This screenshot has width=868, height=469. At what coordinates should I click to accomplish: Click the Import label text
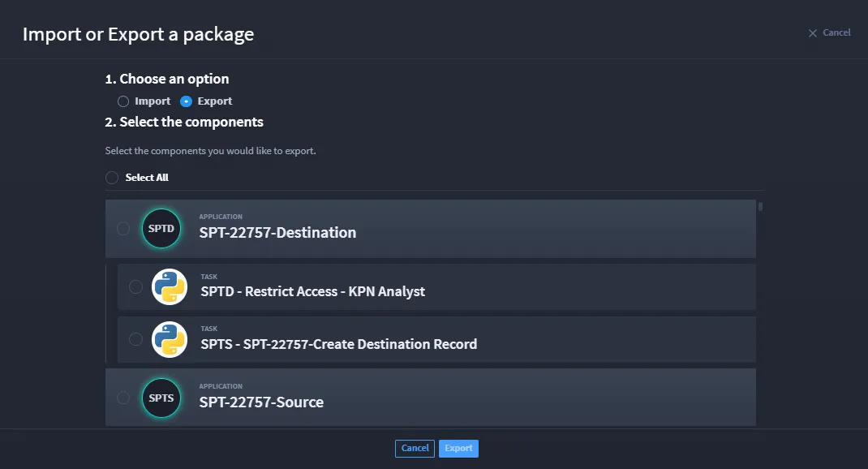(x=153, y=101)
